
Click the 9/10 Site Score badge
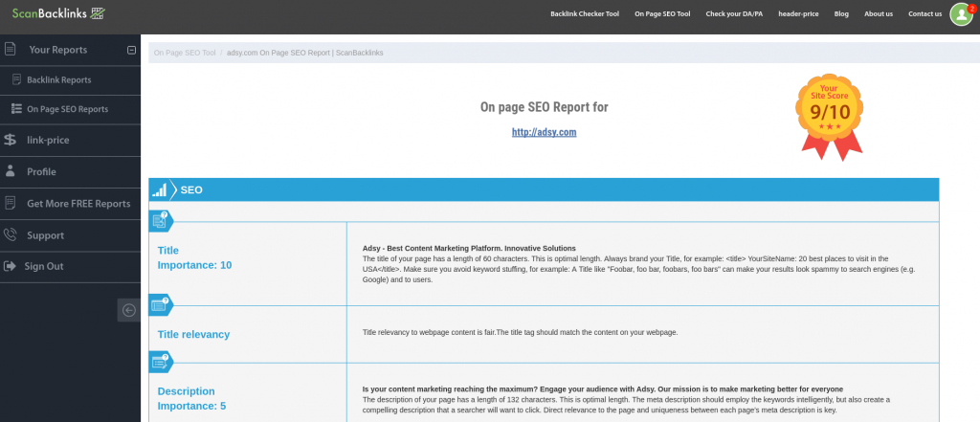click(830, 117)
